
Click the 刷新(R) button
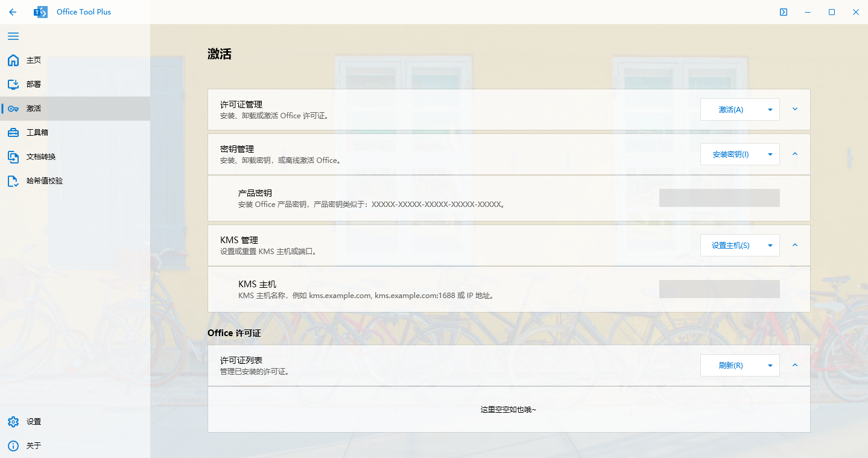730,366
